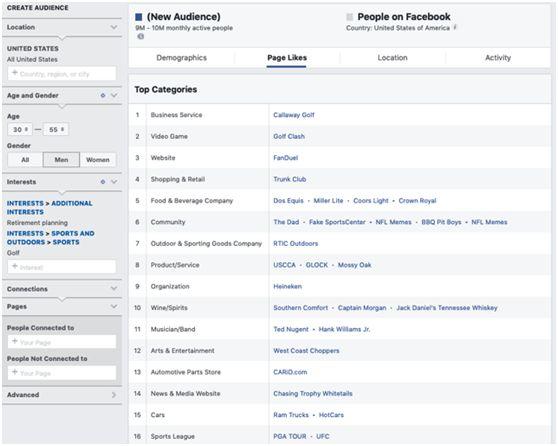The height and width of the screenshot is (446, 558).
Task: Click the Business Service category row
Action: [340, 115]
